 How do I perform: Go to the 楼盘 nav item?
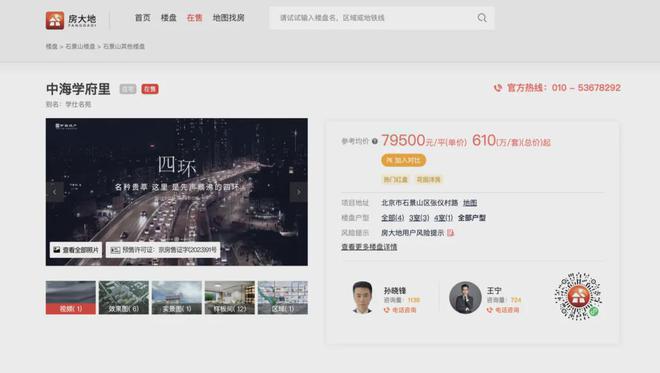168,18
